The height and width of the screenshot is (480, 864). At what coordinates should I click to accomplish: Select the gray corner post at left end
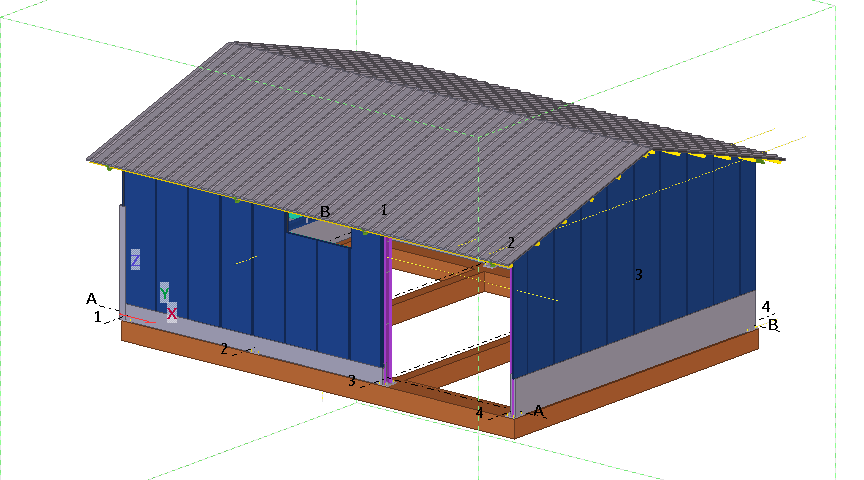[123, 260]
